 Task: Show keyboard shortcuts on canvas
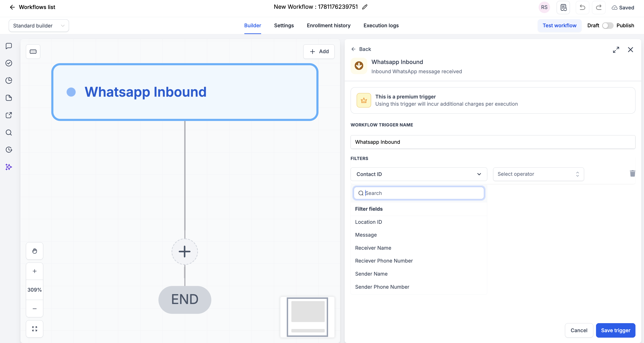(x=33, y=52)
